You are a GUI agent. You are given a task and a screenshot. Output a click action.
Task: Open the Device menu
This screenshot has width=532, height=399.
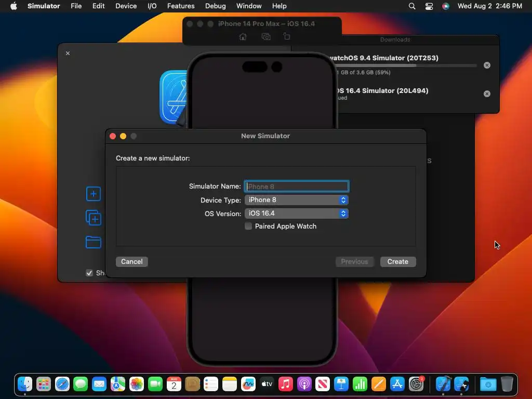126,6
